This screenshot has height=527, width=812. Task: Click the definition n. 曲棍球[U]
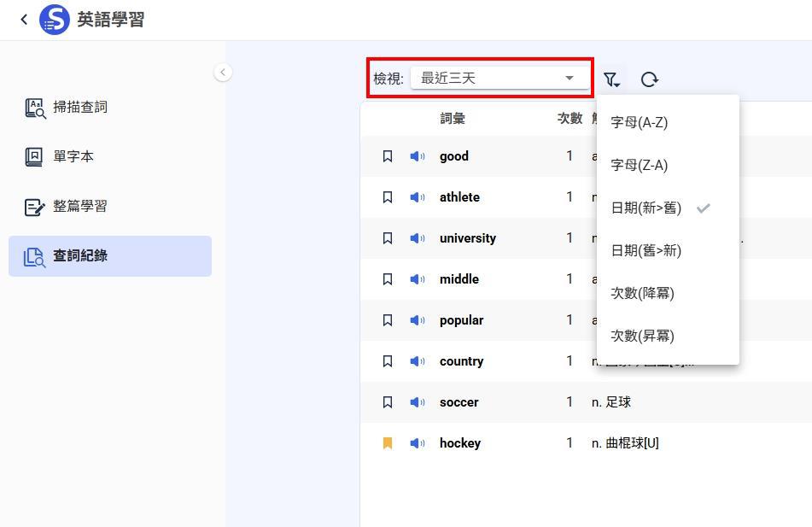625,443
